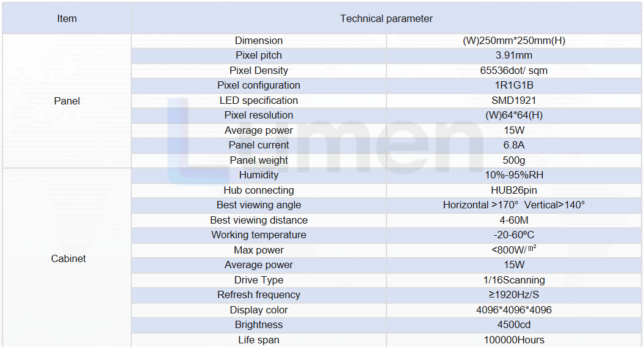Click the Pixel resolution label
This screenshot has width=644, height=347.
tap(259, 115)
